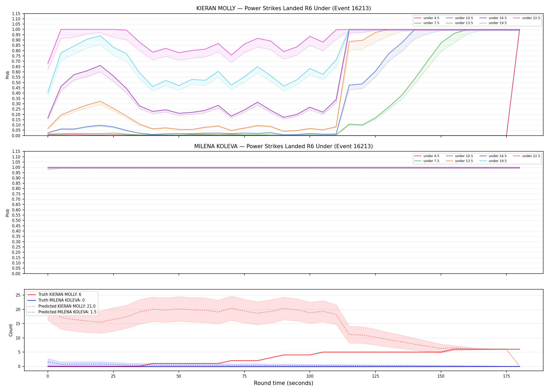Pick 'under 22.5' legend entry in Milena Koleva chart
549x392 pixels.
527,156
